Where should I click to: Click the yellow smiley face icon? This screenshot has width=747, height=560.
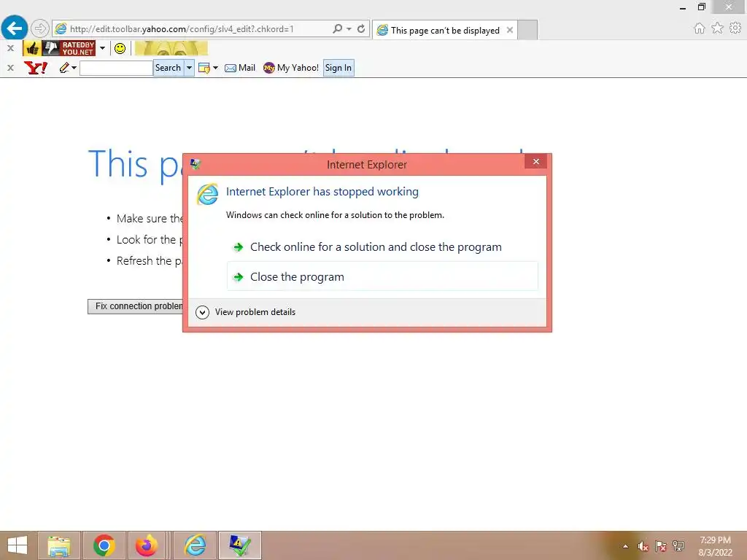(x=120, y=48)
